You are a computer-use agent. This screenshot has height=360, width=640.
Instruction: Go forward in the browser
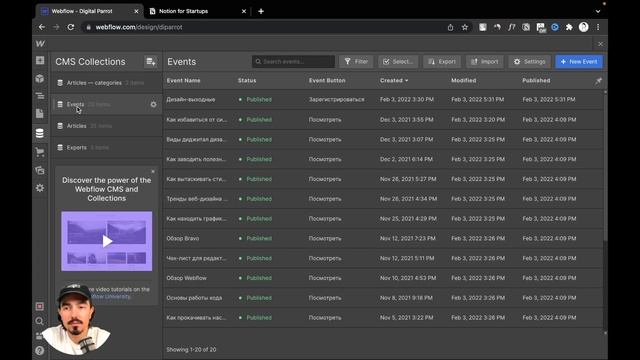(x=56, y=27)
